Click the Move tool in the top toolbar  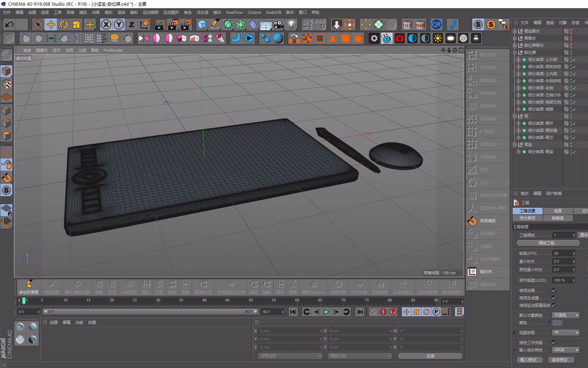(x=50, y=24)
